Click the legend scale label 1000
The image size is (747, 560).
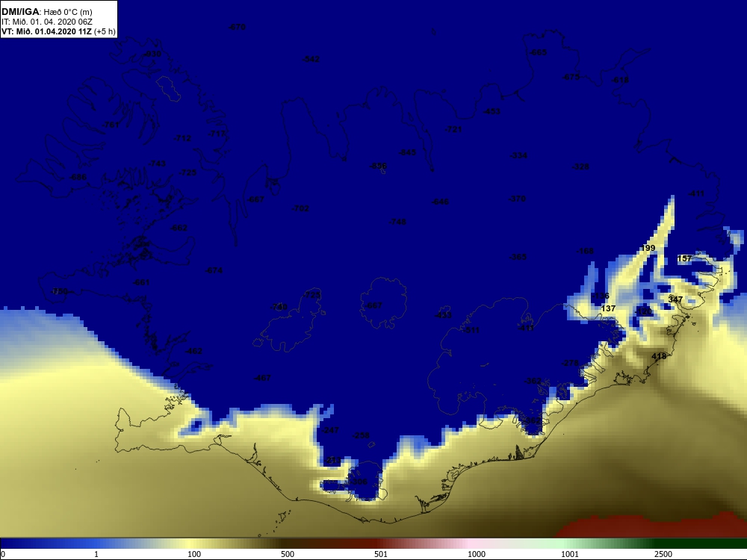click(477, 554)
